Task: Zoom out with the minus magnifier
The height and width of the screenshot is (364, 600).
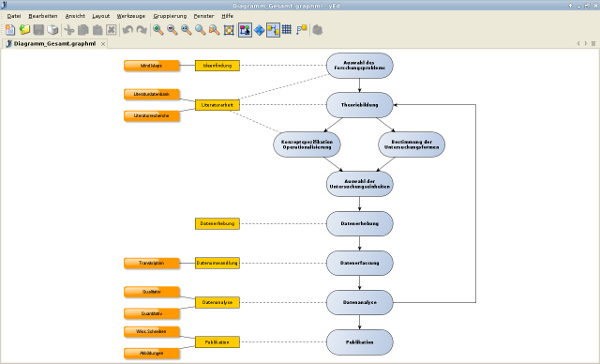Action: pos(172,30)
